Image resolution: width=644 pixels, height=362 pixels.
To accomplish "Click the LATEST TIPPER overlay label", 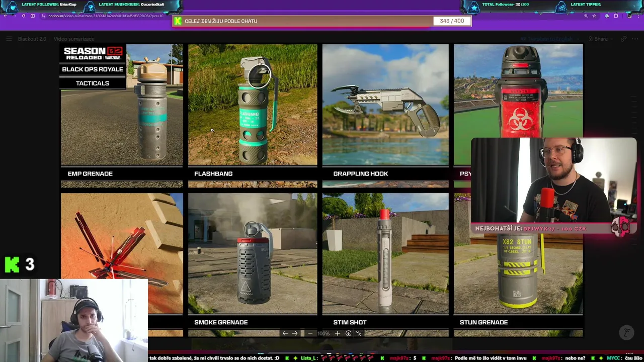I will pyautogui.click(x=586, y=5).
